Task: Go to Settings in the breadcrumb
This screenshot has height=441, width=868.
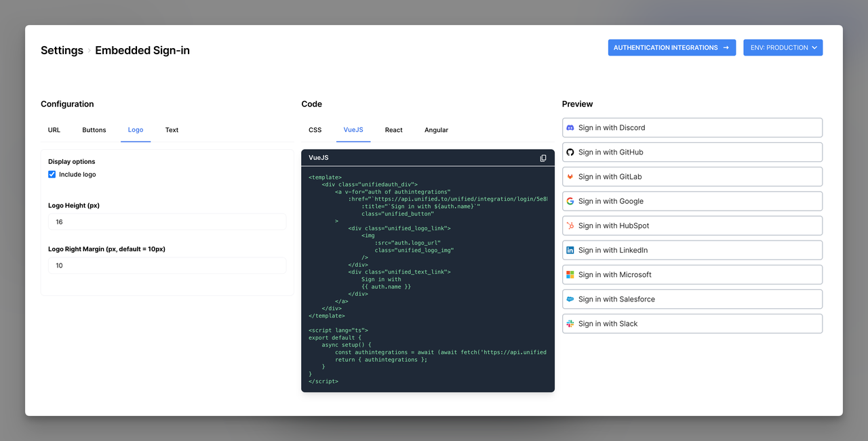Action: point(62,50)
